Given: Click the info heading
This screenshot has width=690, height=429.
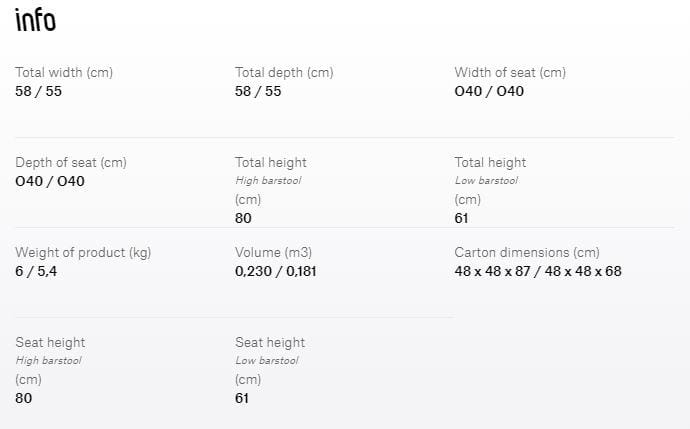Looking at the screenshot, I should point(35,20).
